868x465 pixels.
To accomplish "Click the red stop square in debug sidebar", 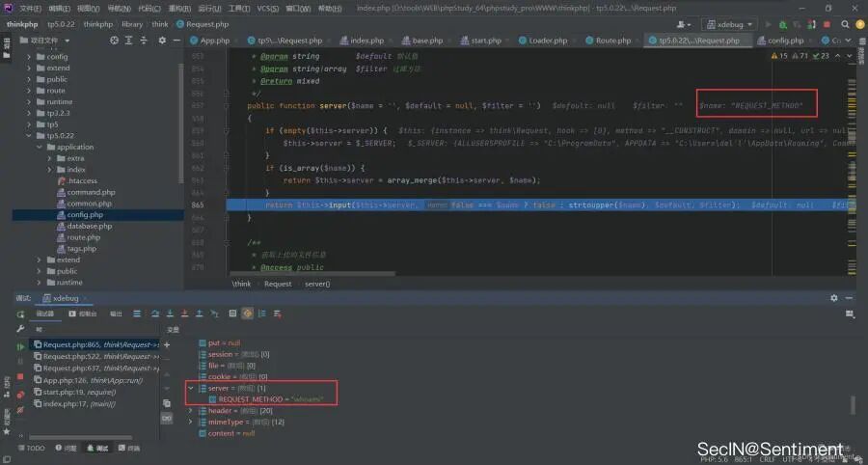I will pyautogui.click(x=20, y=376).
